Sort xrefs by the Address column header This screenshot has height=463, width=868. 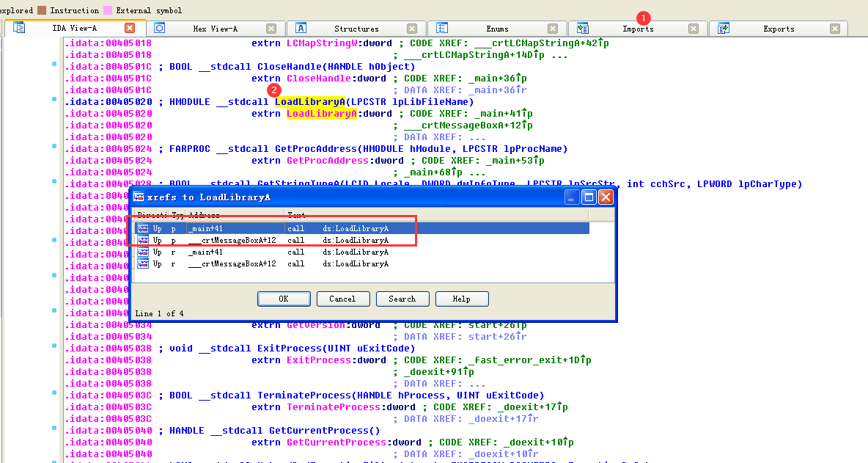(x=235, y=215)
